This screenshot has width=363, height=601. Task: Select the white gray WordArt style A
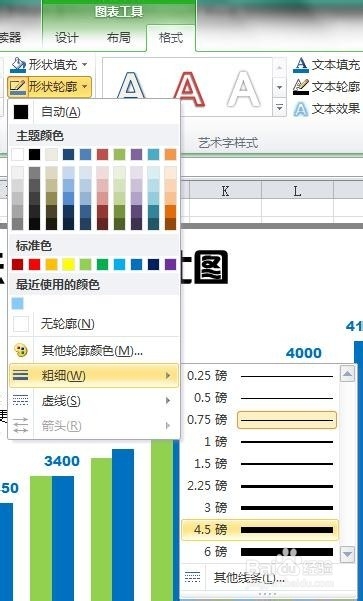pyautogui.click(x=244, y=89)
